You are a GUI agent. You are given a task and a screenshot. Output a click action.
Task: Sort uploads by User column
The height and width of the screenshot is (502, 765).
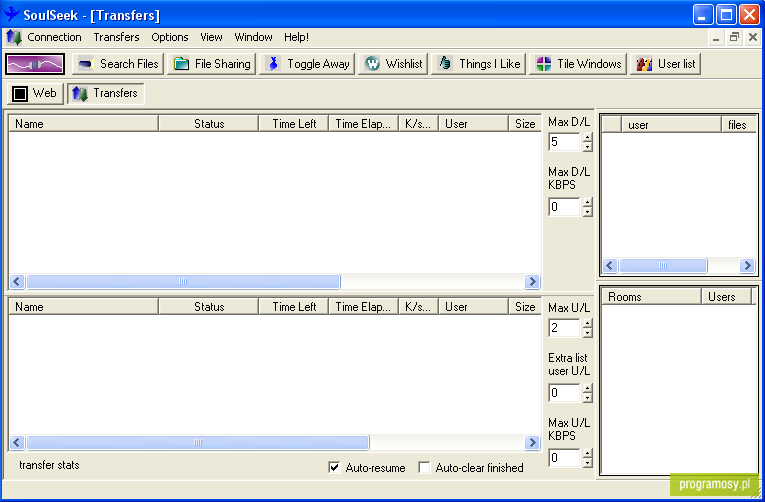474,307
